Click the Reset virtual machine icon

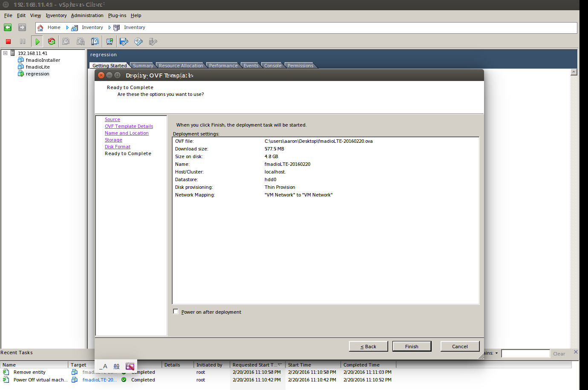[x=51, y=41]
